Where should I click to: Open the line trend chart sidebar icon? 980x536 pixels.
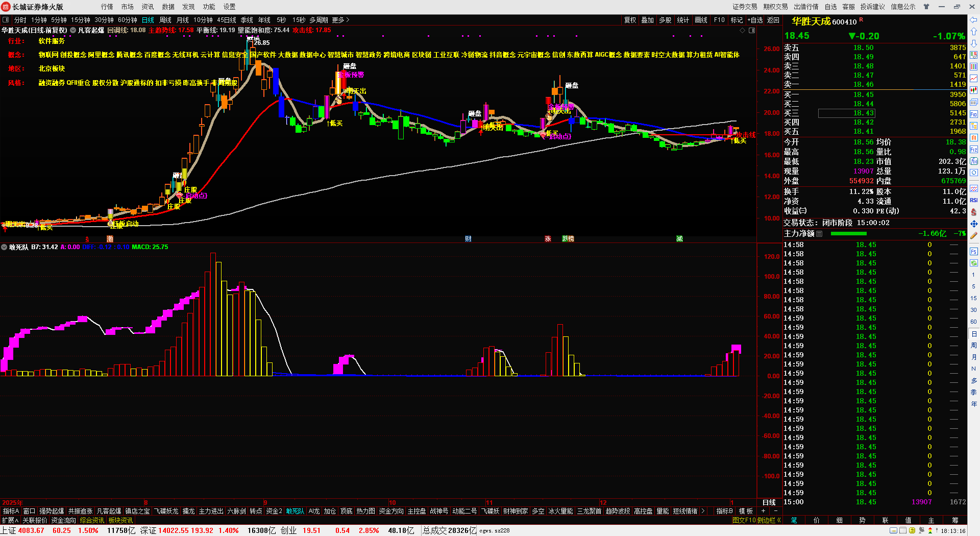[x=974, y=79]
